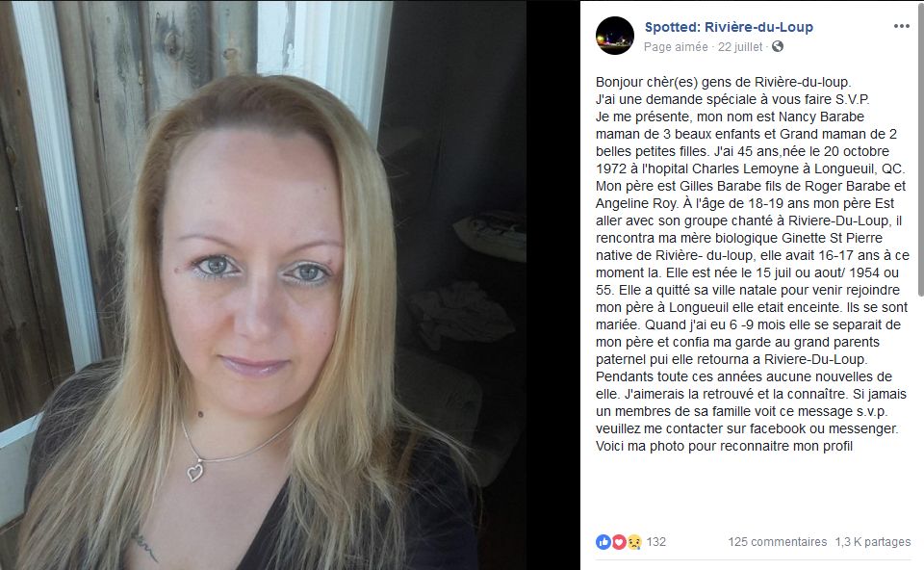Screen dimensions: 924x570
Task: Click the woman's selfie photo
Action: pyautogui.click(x=264, y=285)
